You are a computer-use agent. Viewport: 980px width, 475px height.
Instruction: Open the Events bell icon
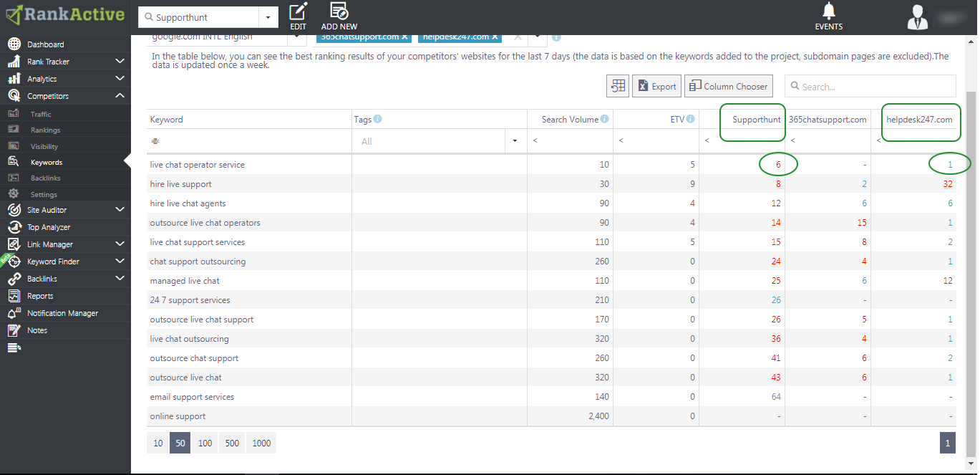(829, 11)
